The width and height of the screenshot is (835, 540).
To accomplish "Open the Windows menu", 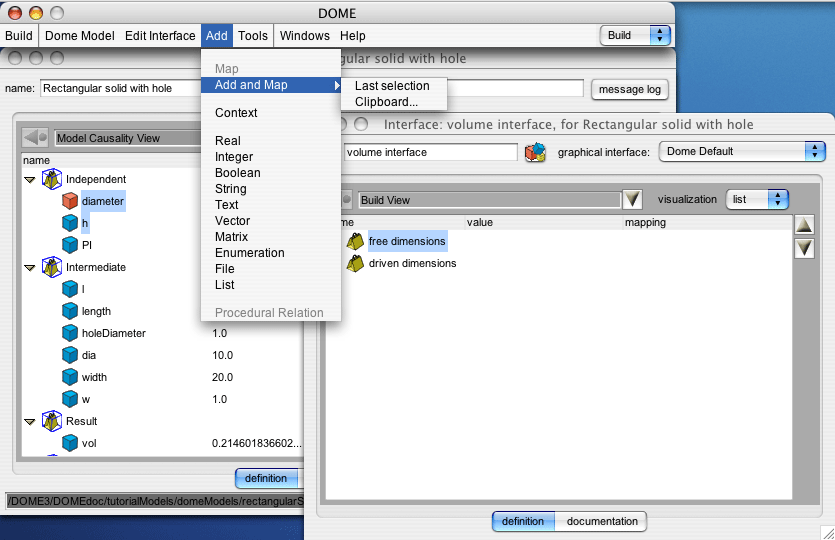I will [x=305, y=36].
